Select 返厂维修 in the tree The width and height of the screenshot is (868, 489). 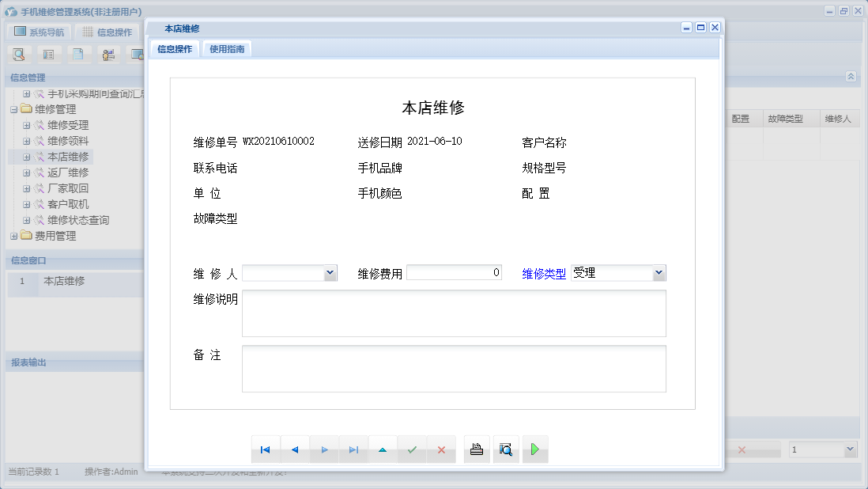click(68, 172)
